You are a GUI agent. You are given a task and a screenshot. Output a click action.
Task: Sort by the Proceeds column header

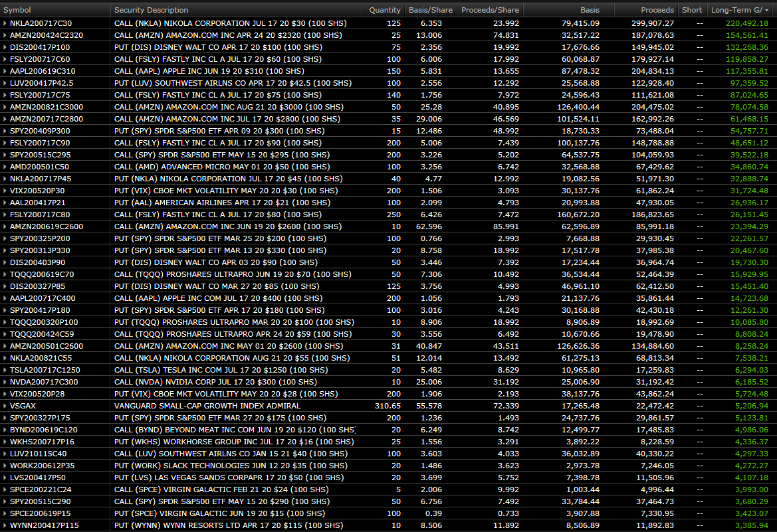pyautogui.click(x=657, y=10)
